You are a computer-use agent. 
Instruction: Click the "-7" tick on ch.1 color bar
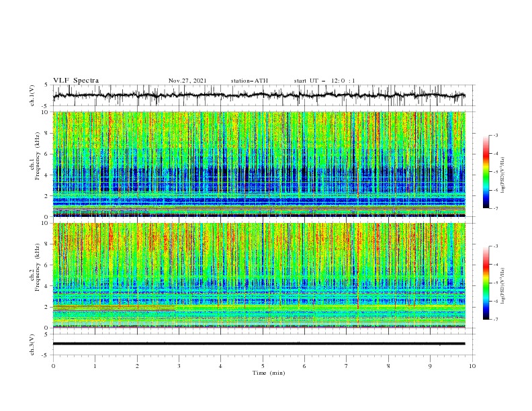496,208
